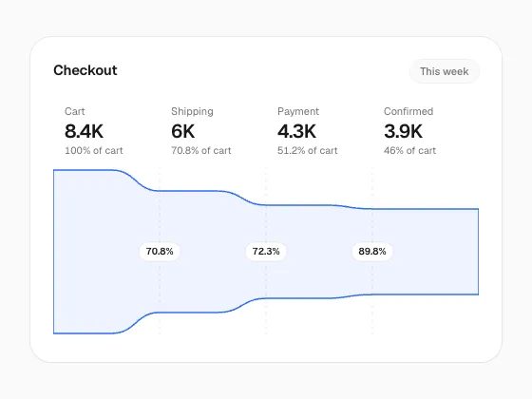The image size is (532, 399).
Task: Click the 4.3K payment value
Action: tap(296, 131)
